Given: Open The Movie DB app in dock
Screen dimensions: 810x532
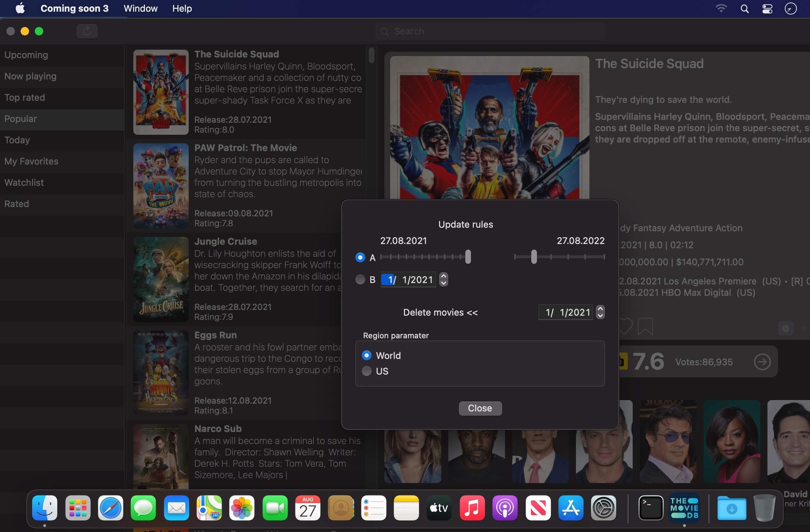Looking at the screenshot, I should 684,508.
